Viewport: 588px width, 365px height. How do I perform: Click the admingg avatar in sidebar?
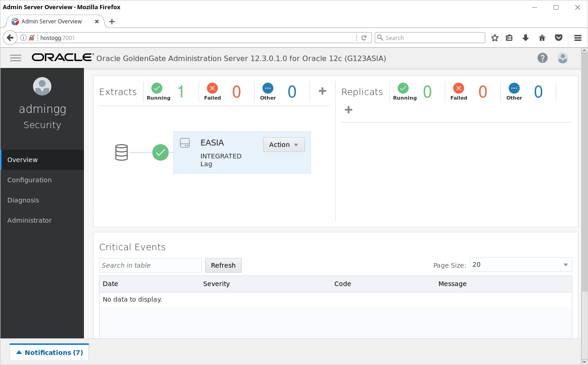42,86
